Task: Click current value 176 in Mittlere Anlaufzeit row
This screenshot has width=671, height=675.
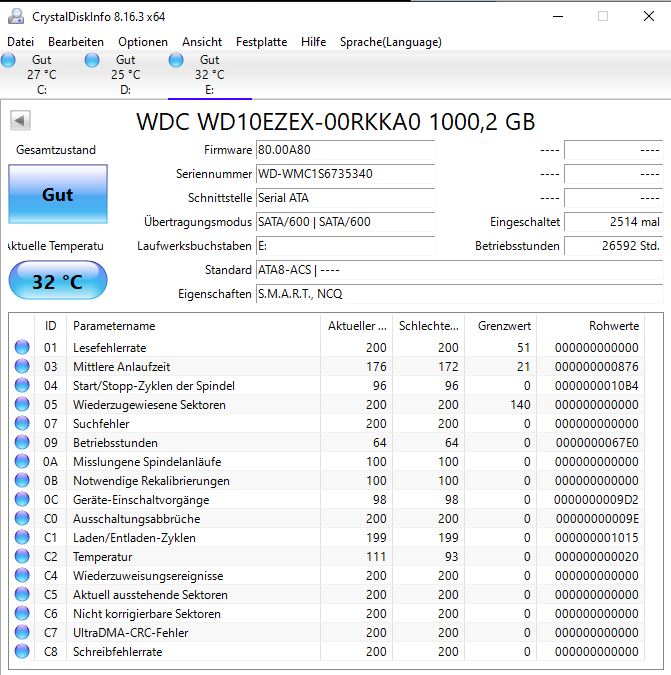Action: click(376, 367)
